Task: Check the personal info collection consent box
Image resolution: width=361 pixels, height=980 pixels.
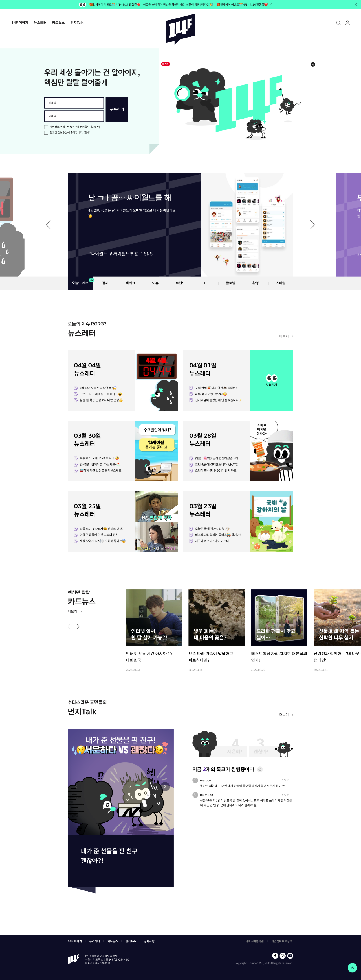Action: pyautogui.click(x=46, y=127)
